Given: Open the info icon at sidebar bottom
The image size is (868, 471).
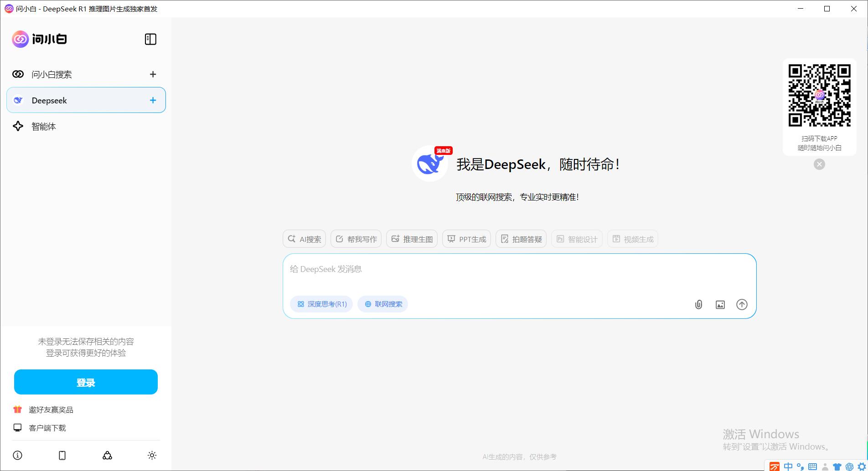Looking at the screenshot, I should pos(18,455).
